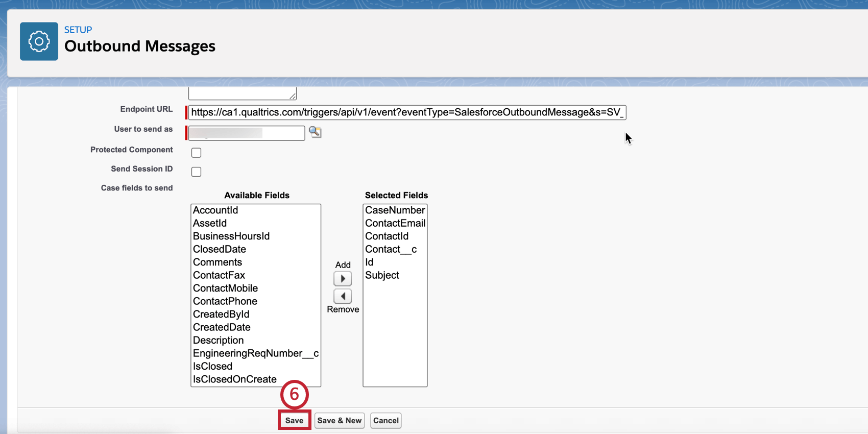Select Subject in Selected Fields
The width and height of the screenshot is (868, 434).
pos(395,275)
